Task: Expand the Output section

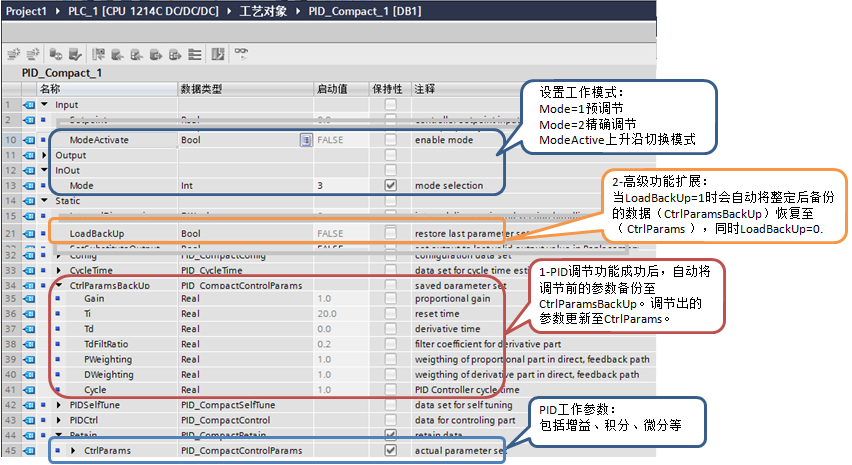Action: click(x=45, y=155)
